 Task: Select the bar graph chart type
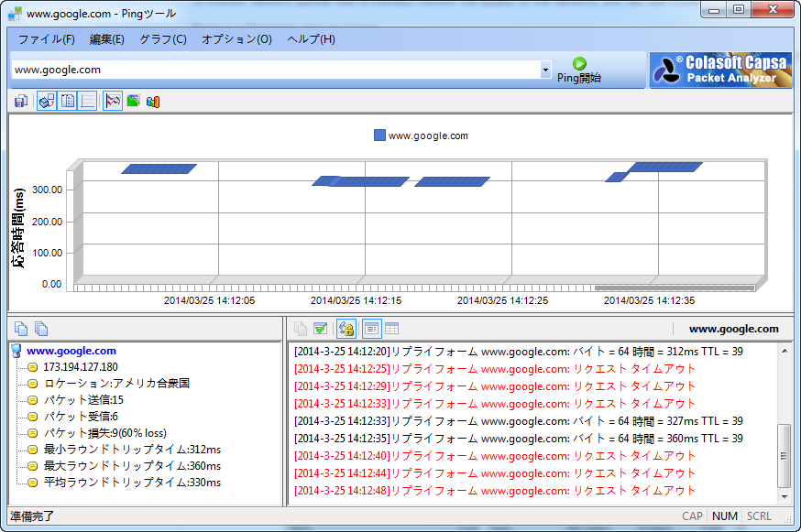[153, 101]
